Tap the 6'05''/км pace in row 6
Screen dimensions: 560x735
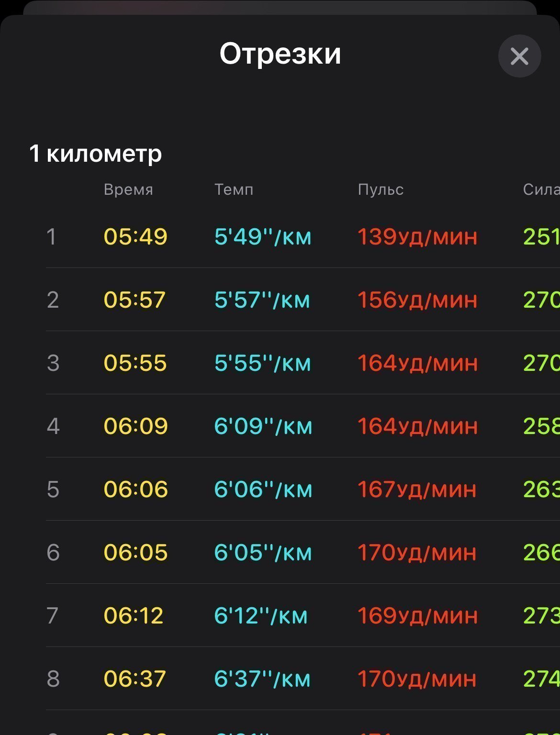[x=263, y=552]
